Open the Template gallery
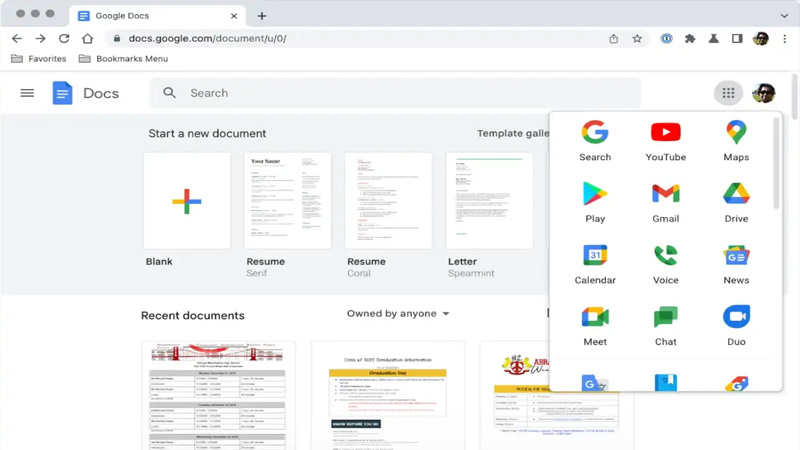Image resolution: width=800 pixels, height=450 pixels. (513, 133)
